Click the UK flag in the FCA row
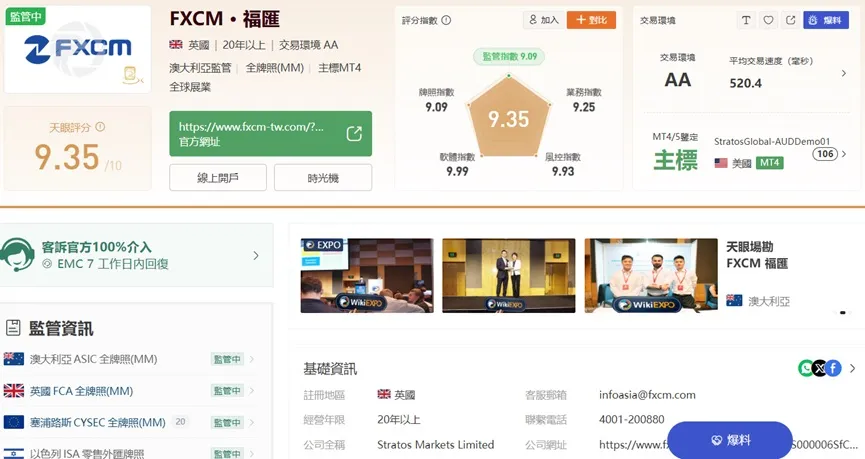The image size is (865, 459). 14,391
